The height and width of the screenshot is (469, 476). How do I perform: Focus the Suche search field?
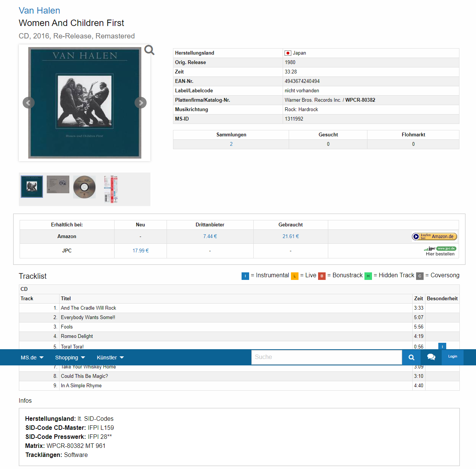click(326, 357)
